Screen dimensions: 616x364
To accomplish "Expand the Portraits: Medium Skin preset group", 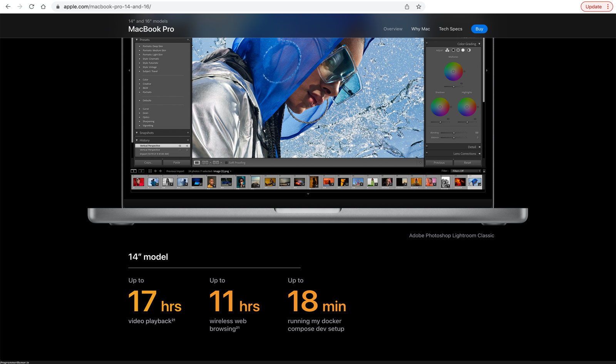I will 140,50.
